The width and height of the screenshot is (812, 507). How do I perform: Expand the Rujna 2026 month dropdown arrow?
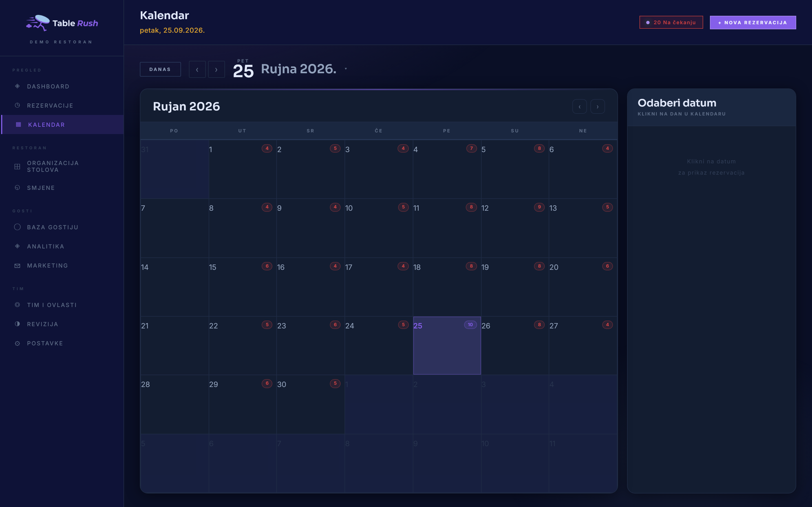pos(346,69)
